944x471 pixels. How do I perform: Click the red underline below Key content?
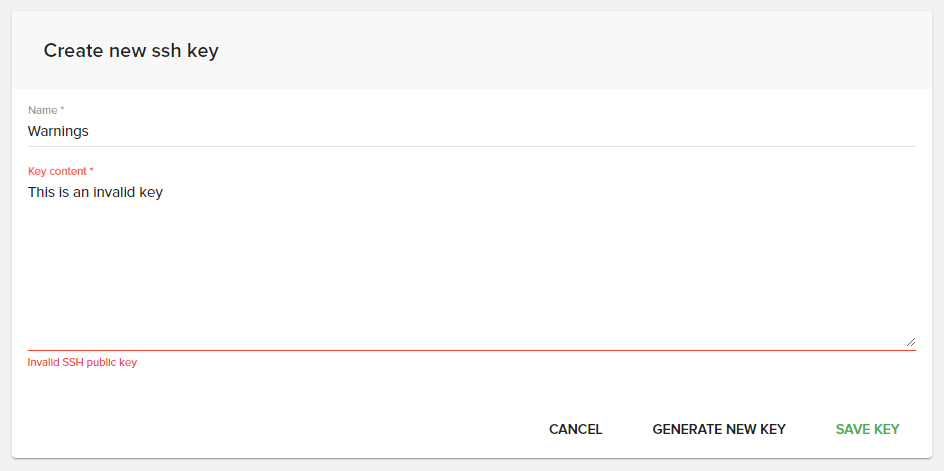click(x=470, y=350)
